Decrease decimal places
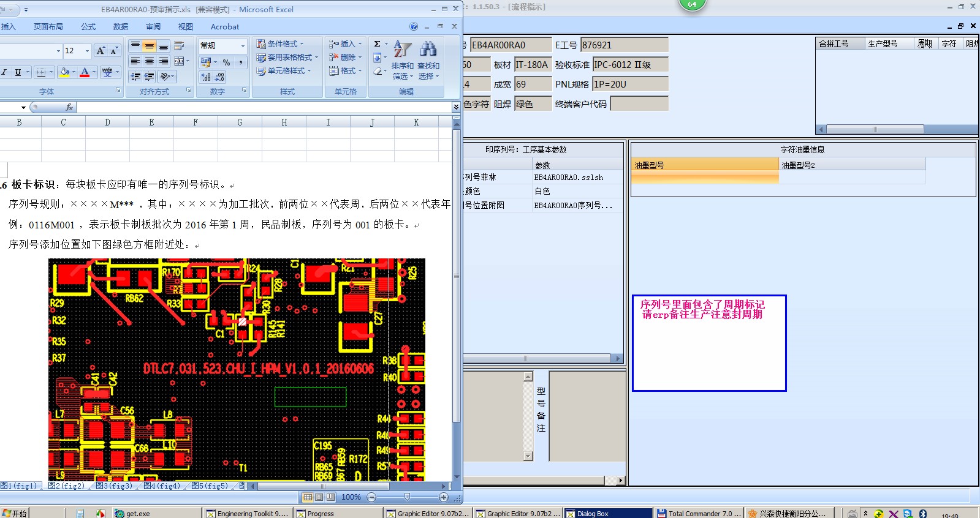The image size is (980, 518). tap(219, 77)
